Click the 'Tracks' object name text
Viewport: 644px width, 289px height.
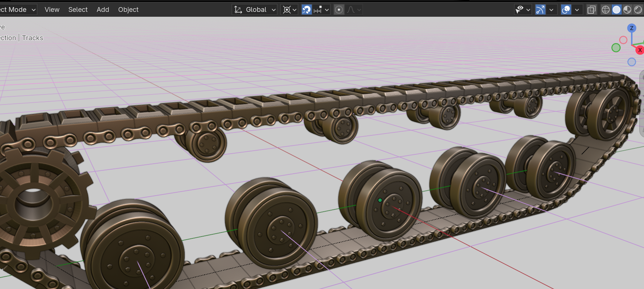point(33,38)
